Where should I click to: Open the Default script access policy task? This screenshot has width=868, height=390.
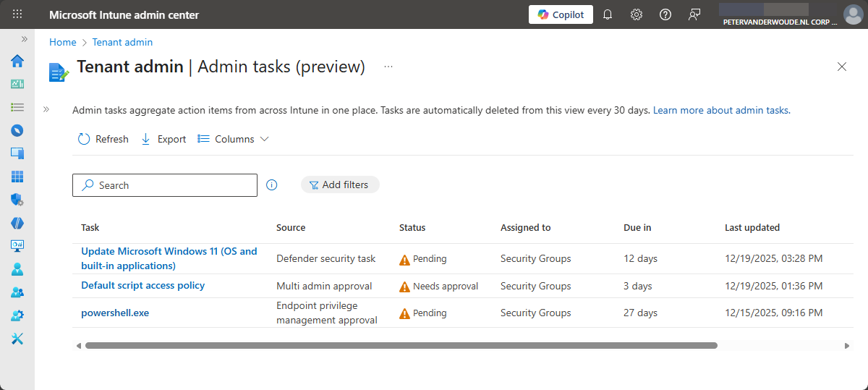coord(142,285)
